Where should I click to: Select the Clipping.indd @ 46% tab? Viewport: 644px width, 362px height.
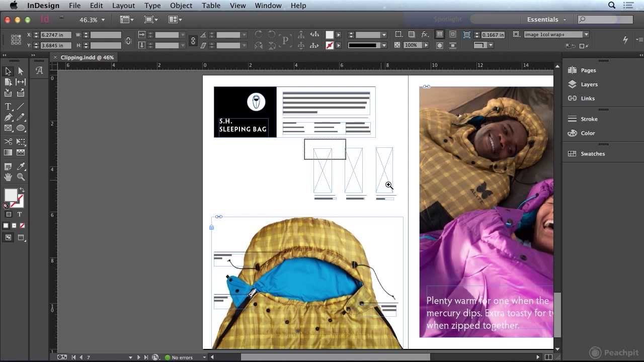click(87, 57)
